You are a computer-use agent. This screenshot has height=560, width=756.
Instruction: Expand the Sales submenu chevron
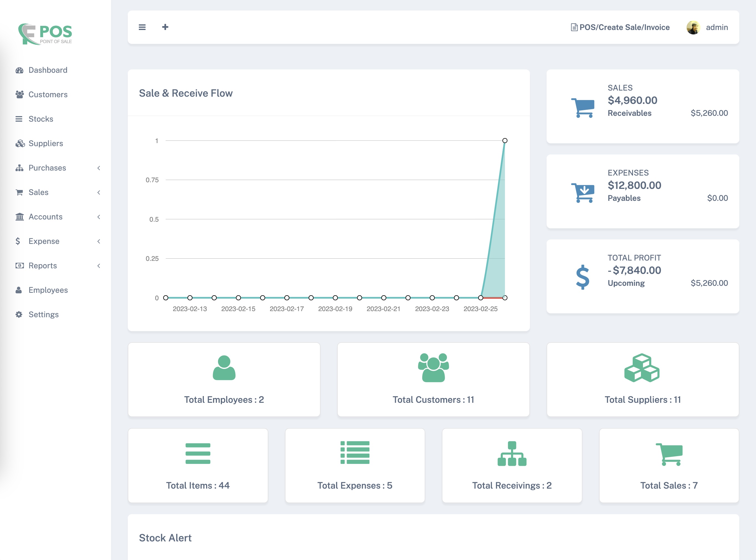98,192
